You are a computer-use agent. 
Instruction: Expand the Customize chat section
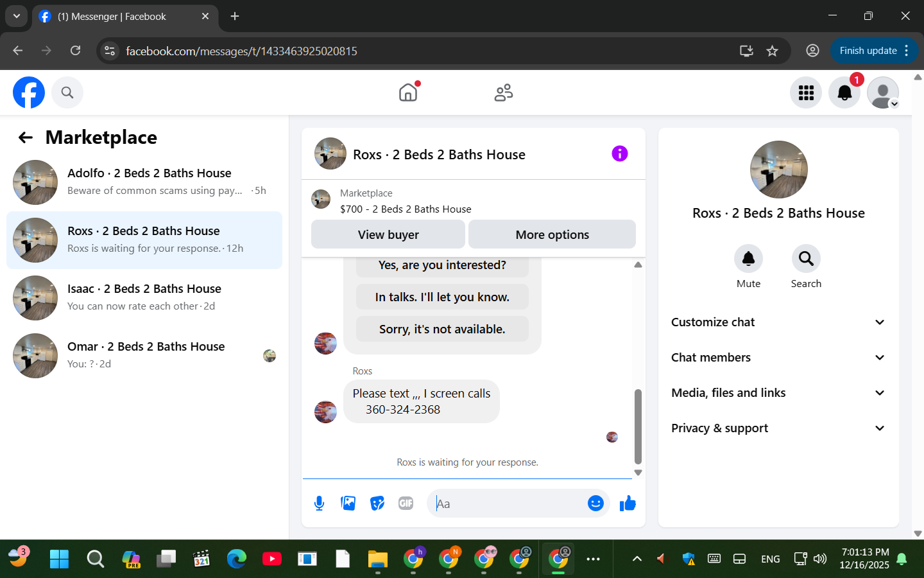(x=778, y=322)
